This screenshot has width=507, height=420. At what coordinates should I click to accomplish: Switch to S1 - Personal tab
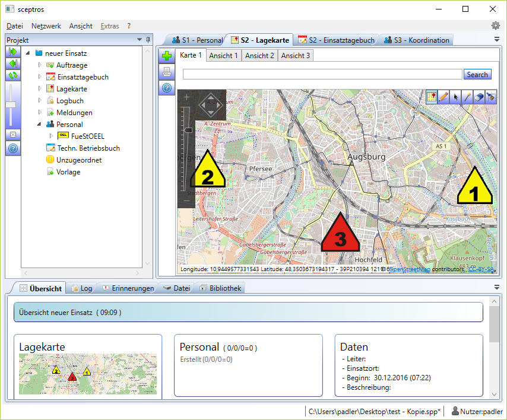197,40
